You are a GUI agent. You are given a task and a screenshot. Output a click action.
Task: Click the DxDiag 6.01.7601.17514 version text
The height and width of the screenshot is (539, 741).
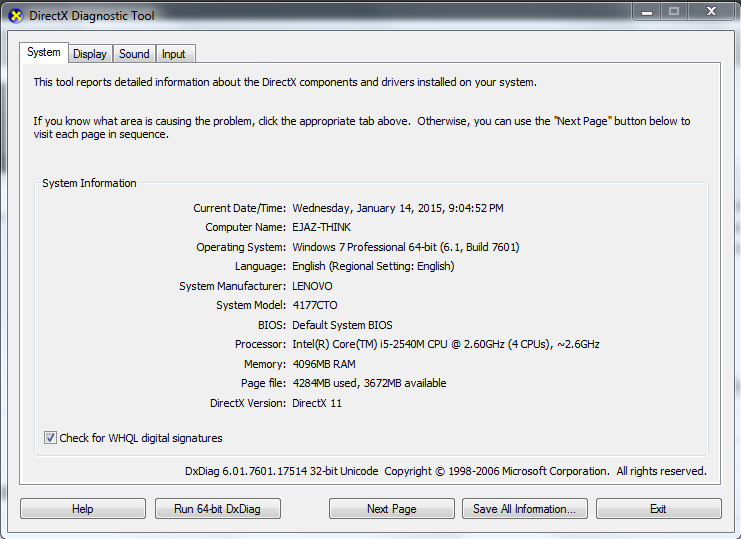pyautogui.click(x=282, y=471)
